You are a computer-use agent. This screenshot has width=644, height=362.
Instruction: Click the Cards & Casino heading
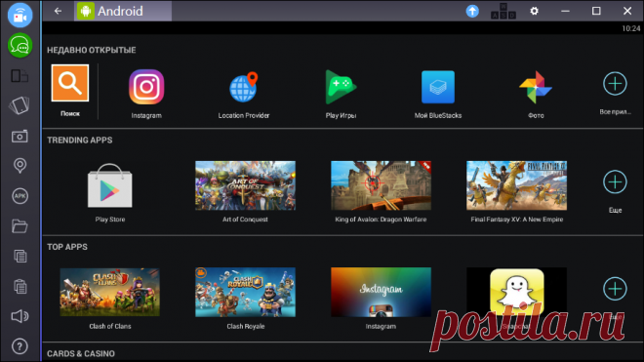pyautogui.click(x=81, y=354)
